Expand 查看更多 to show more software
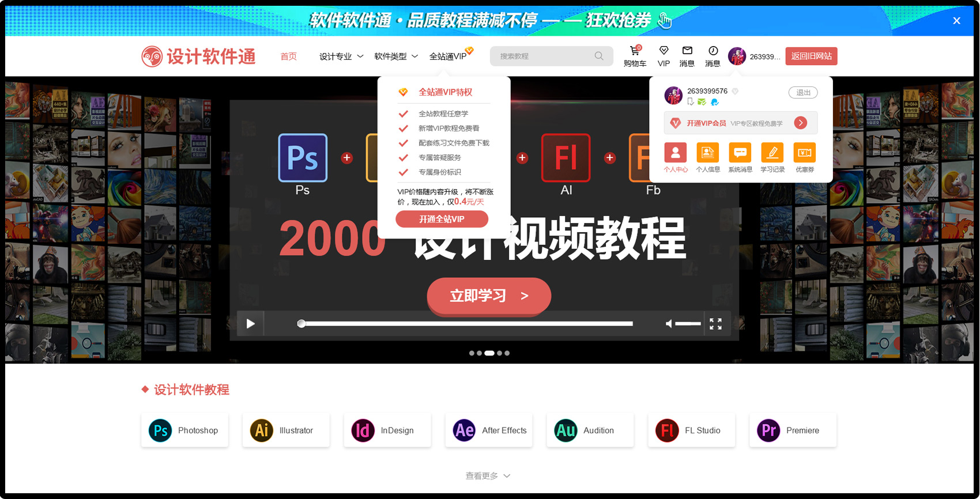This screenshot has width=980, height=499. pyautogui.click(x=488, y=476)
